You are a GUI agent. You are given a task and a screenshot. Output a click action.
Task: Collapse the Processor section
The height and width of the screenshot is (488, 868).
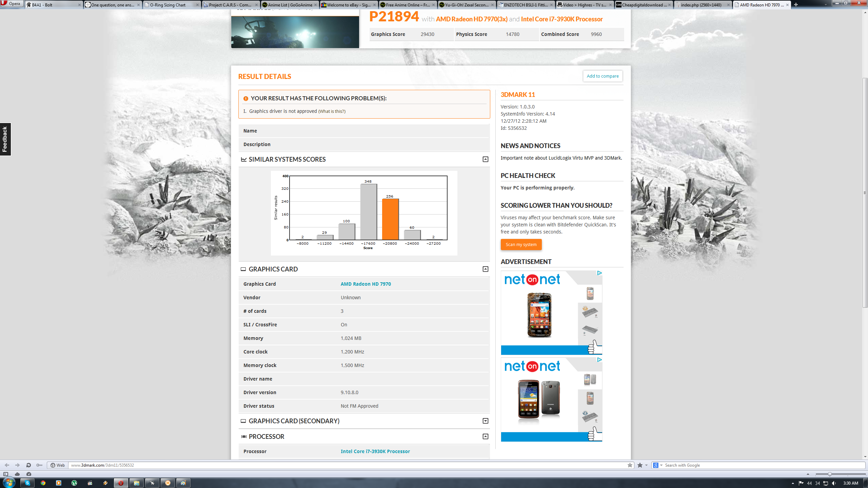click(x=485, y=436)
